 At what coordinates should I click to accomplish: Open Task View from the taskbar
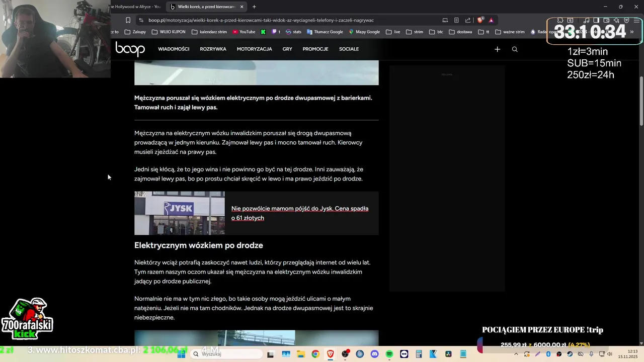point(270,354)
